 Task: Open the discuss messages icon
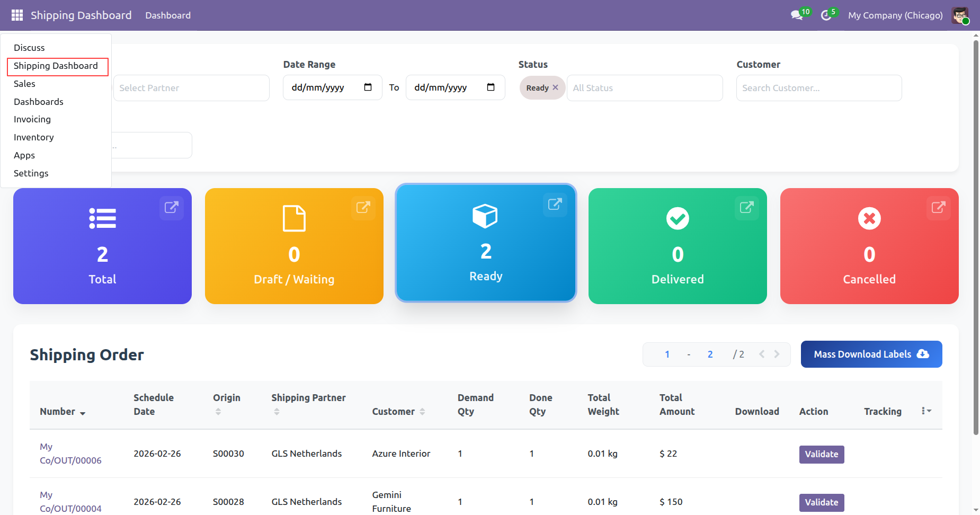click(797, 15)
